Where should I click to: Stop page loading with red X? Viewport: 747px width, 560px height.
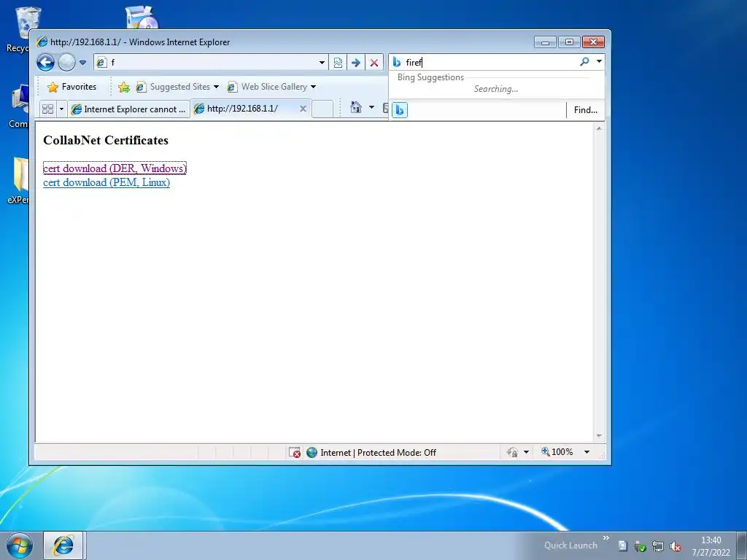pos(374,63)
